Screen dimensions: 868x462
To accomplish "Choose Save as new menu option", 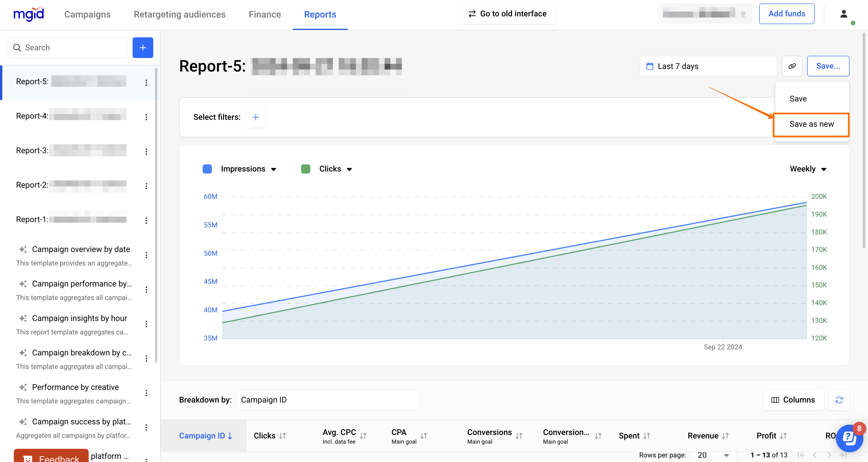I will [x=811, y=124].
